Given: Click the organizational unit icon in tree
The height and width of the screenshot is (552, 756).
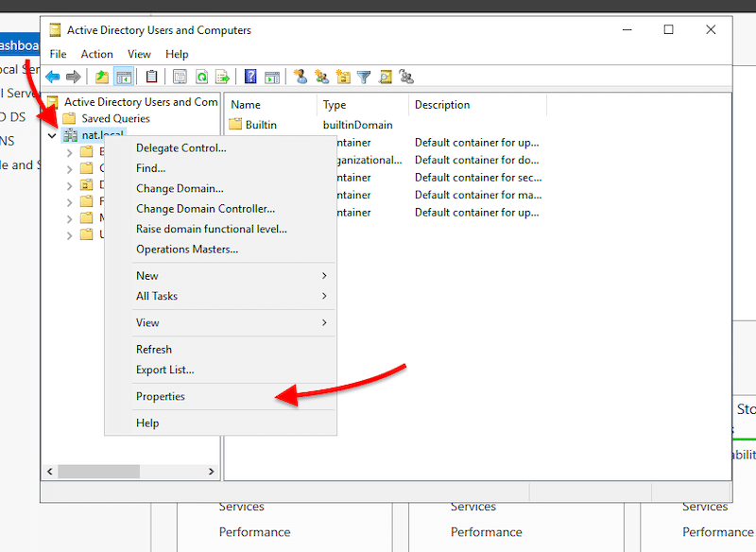Looking at the screenshot, I should click(x=86, y=184).
